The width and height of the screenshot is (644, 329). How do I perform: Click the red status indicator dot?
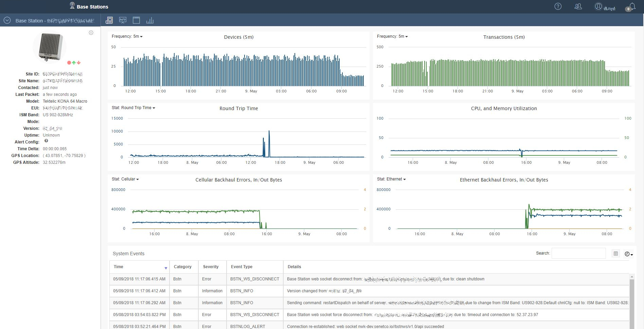click(69, 63)
